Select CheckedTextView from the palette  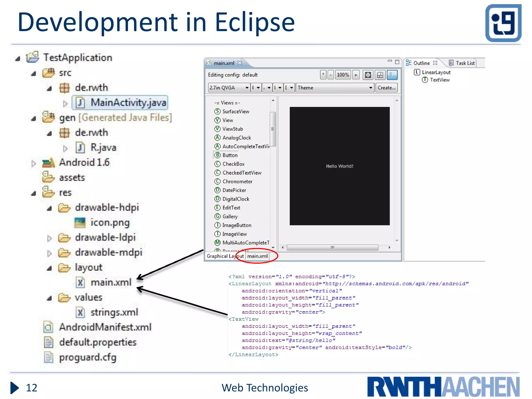(x=238, y=173)
